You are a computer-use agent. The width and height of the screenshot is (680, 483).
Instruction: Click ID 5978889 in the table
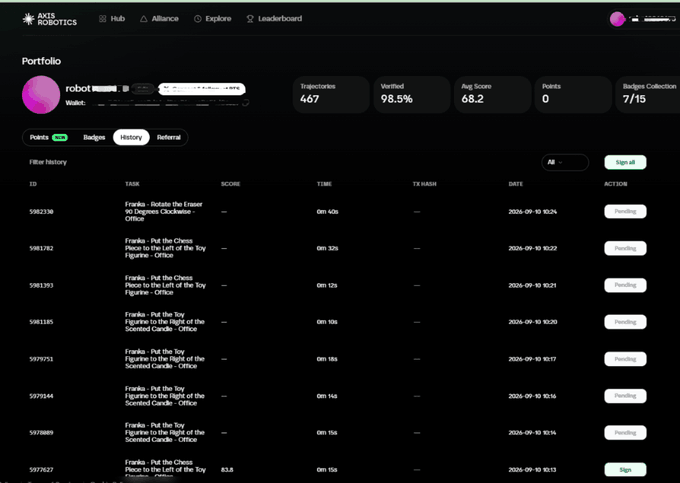pos(41,433)
